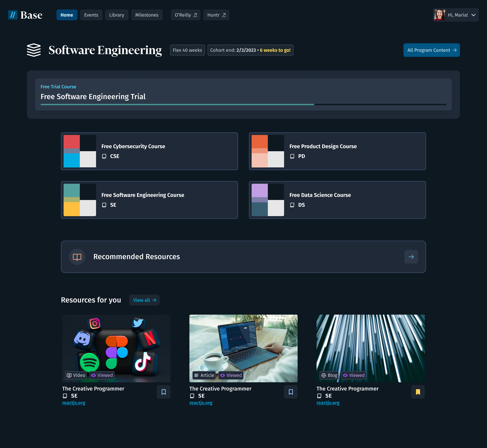
Task: Open Free Software Engineering Trial title
Action: 93,97
